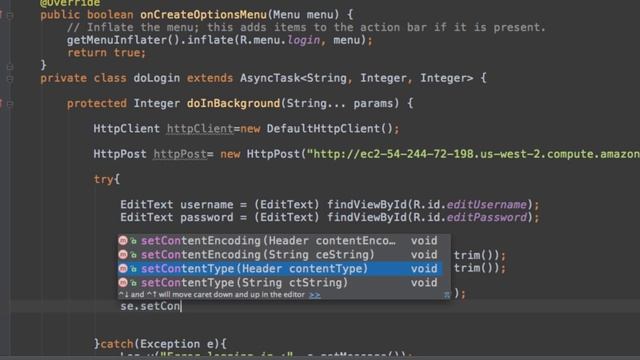
Task: Click the access-level lock icon on setContentType(String ctString) row
Action: 133,283
